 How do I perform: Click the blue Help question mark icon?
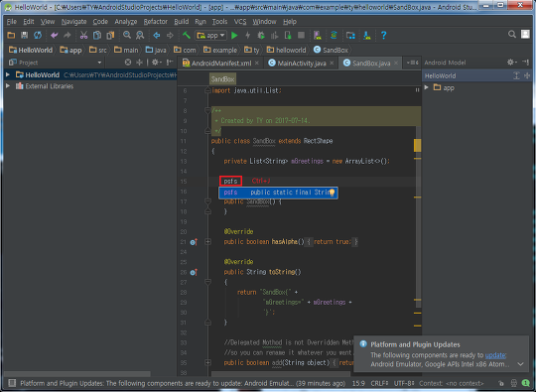[x=383, y=35]
